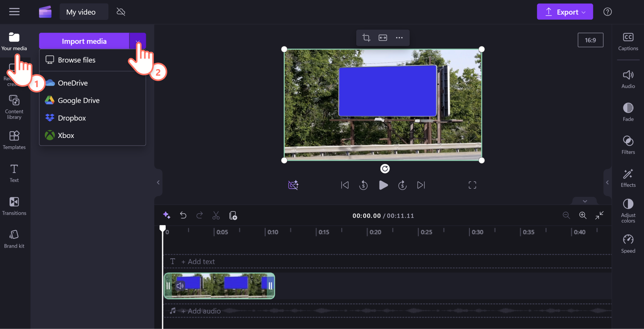Click the 0:10 mark on timeline ruler
The image size is (644, 329).
click(273, 232)
